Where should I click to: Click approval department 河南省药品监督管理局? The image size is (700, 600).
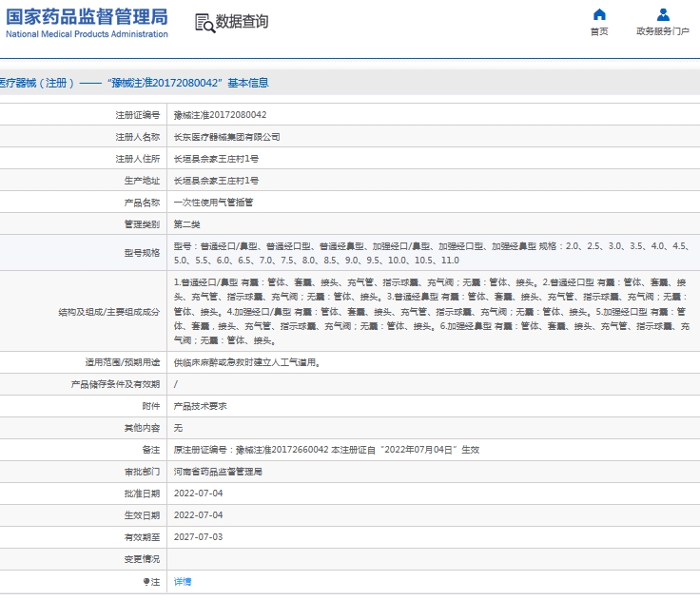click(218, 472)
